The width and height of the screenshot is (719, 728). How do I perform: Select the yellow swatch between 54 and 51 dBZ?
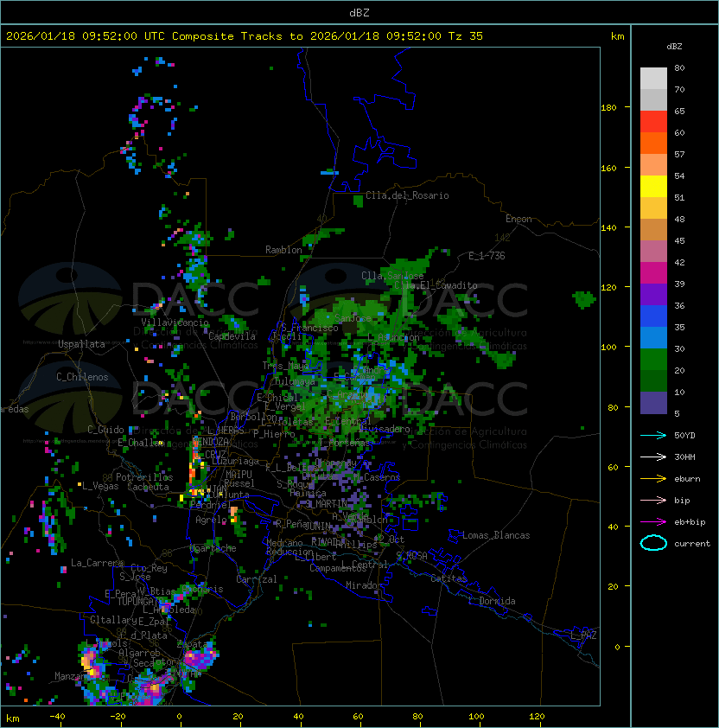tap(653, 187)
